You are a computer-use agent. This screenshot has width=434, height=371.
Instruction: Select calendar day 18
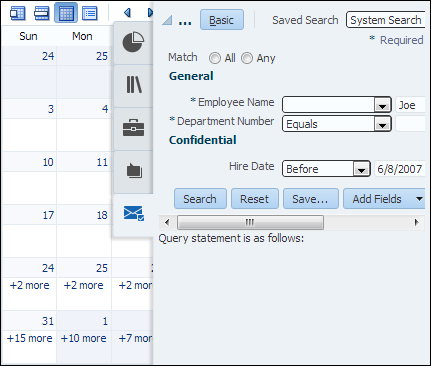(102, 215)
